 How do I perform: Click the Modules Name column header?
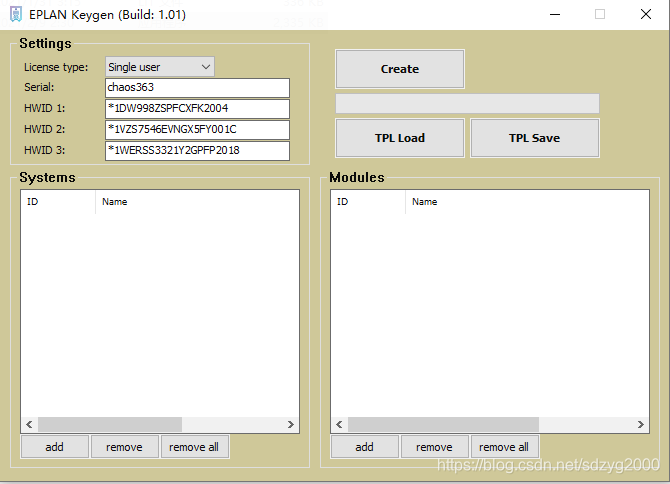(x=506, y=202)
